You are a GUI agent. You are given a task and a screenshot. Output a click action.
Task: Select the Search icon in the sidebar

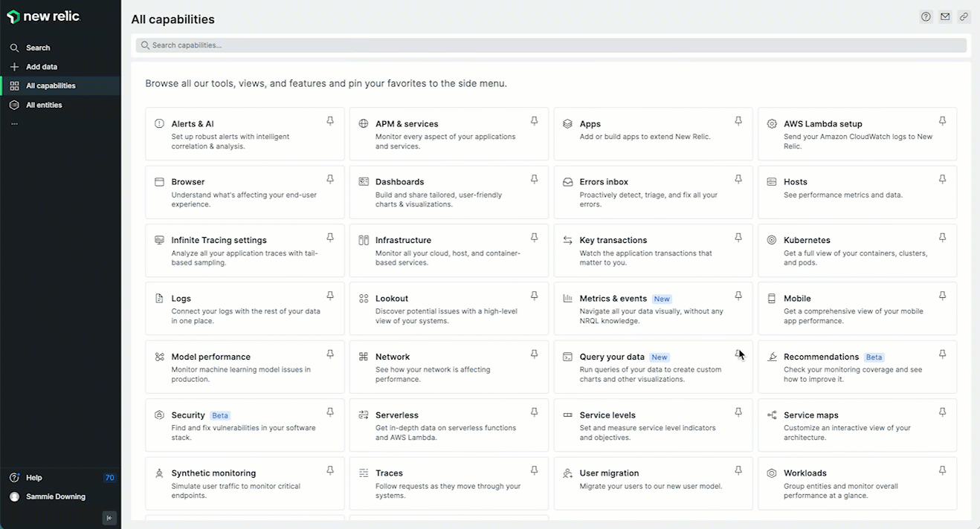(14, 48)
